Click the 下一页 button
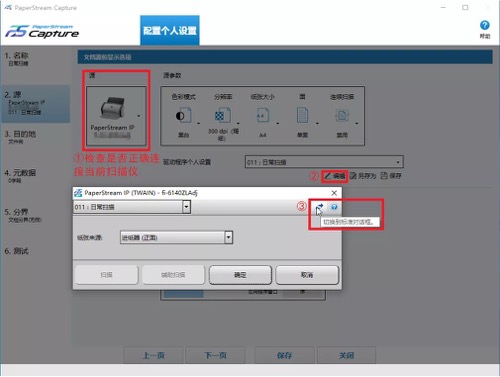This screenshot has width=500, height=377. (215, 355)
